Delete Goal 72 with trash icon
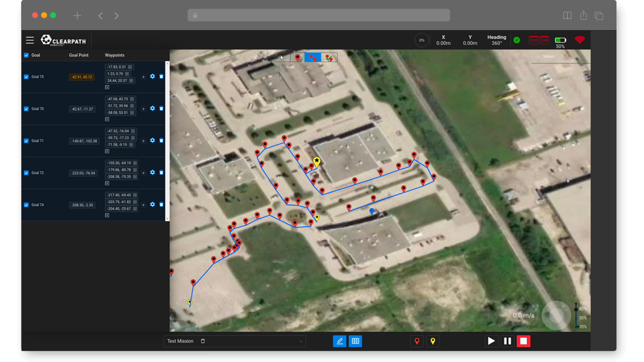This screenshot has height=362, width=644. click(161, 173)
